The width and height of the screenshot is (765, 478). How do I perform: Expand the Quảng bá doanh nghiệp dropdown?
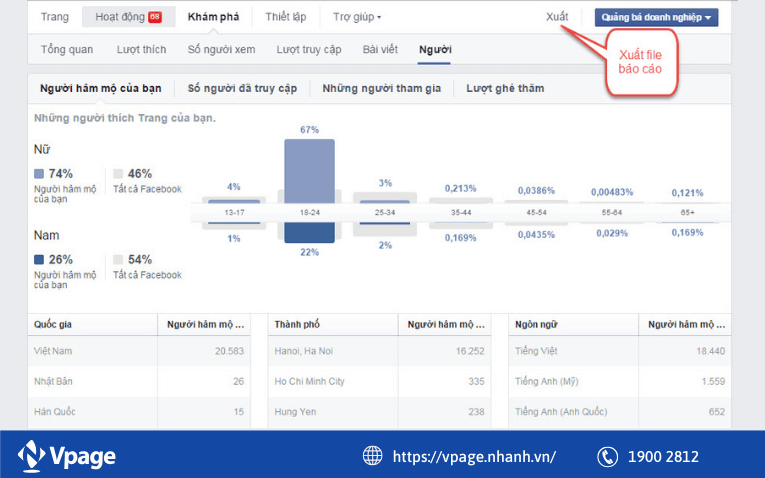[655, 17]
